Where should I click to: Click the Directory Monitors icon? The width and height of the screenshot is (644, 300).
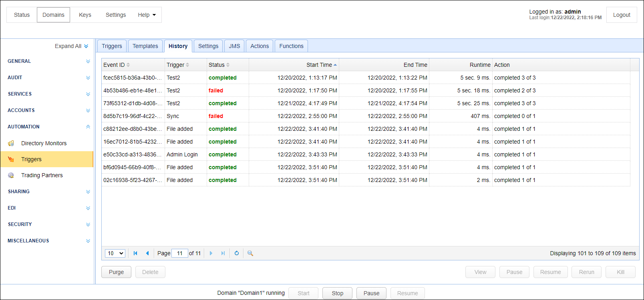[x=11, y=143]
